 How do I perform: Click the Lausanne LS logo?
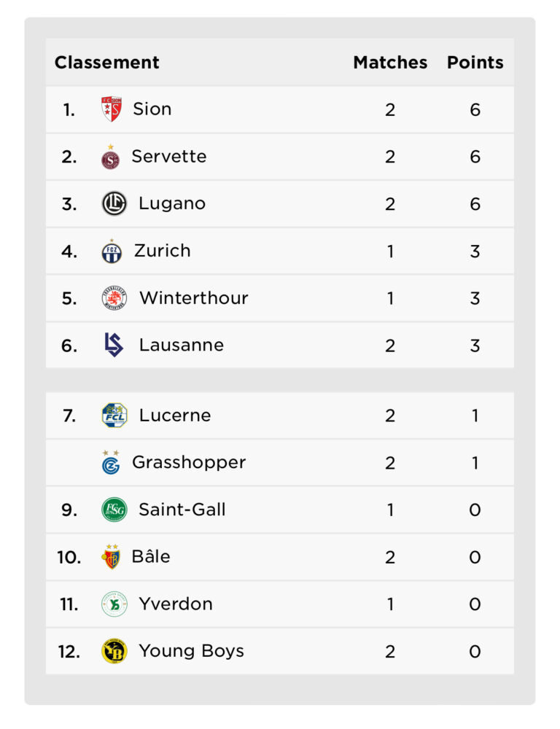click(x=114, y=345)
